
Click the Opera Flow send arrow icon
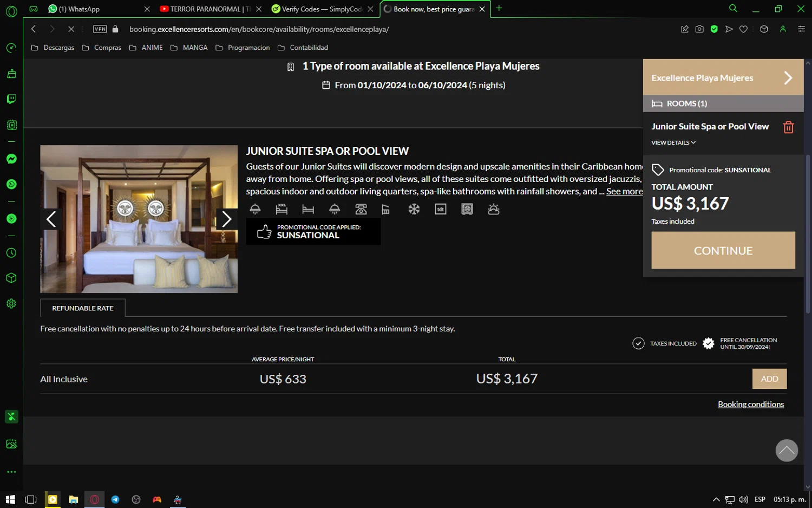click(729, 29)
